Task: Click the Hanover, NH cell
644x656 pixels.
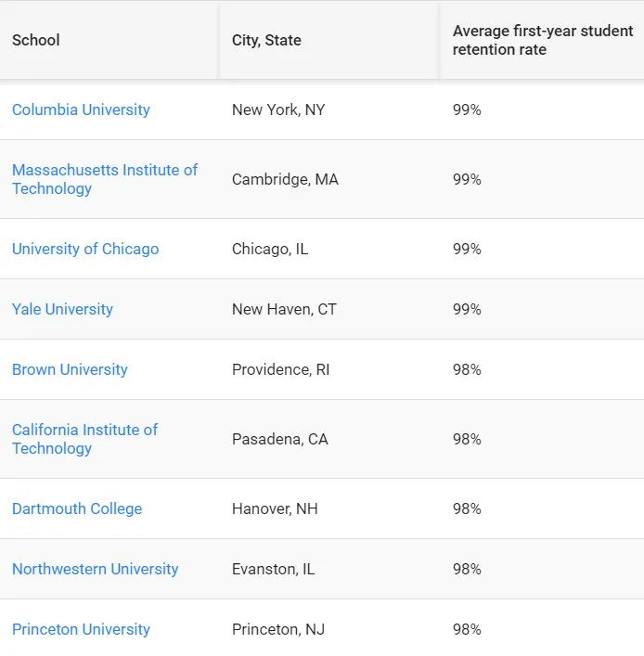Action: point(277,508)
